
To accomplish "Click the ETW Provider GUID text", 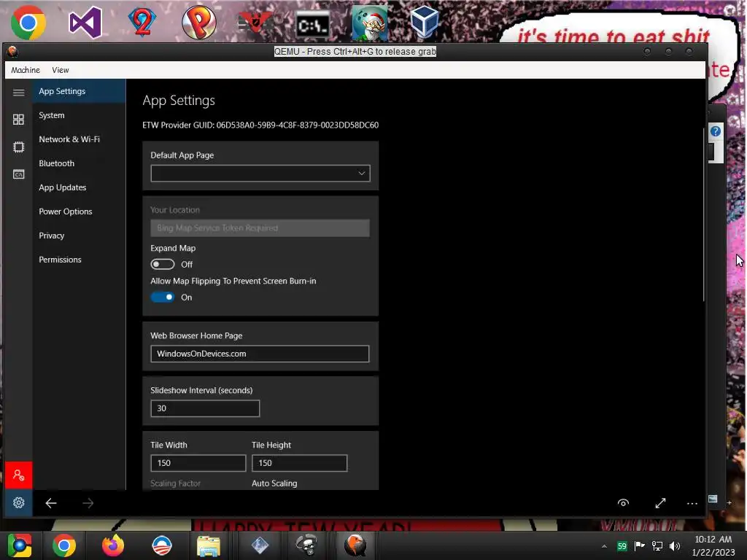I will tap(260, 125).
